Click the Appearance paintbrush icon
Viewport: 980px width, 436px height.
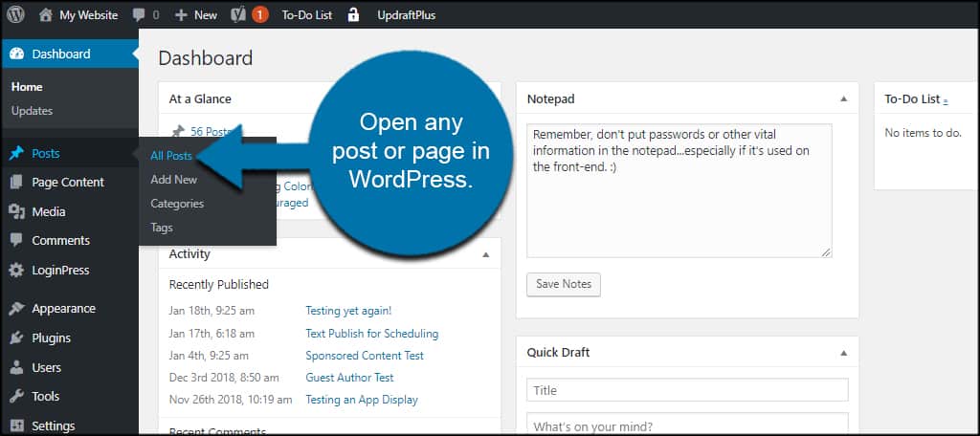point(17,309)
